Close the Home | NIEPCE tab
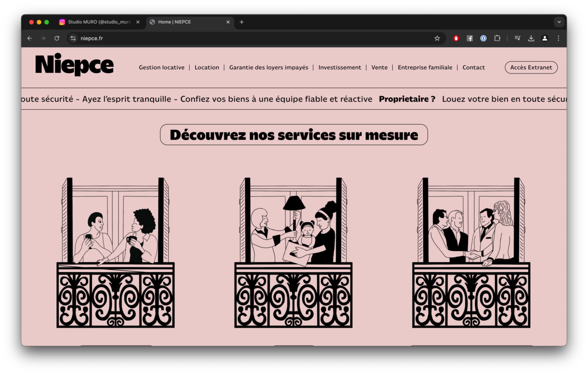Image resolution: width=588 pixels, height=374 pixels. 228,22
